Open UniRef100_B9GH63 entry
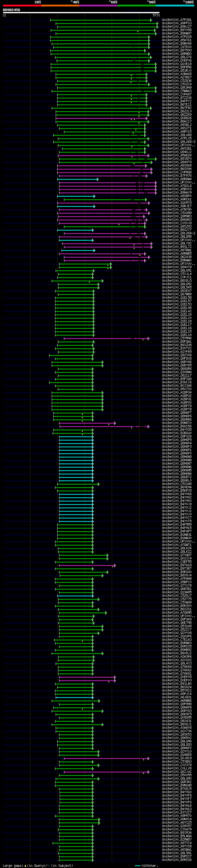This screenshot has width=197, height=868. pyautogui.click(x=177, y=220)
